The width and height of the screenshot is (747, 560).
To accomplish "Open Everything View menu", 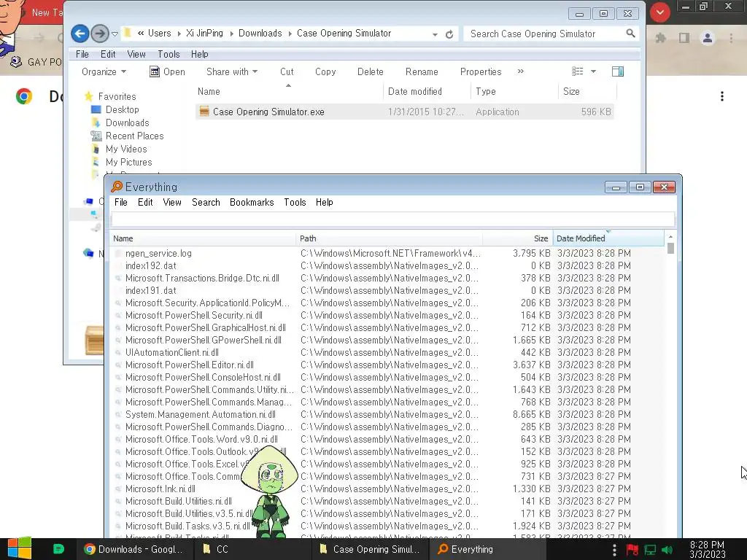I will click(172, 203).
